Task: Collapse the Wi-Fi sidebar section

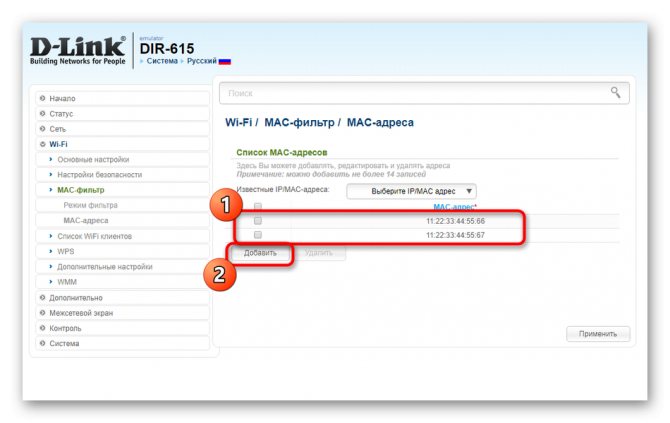Action: click(x=123, y=144)
